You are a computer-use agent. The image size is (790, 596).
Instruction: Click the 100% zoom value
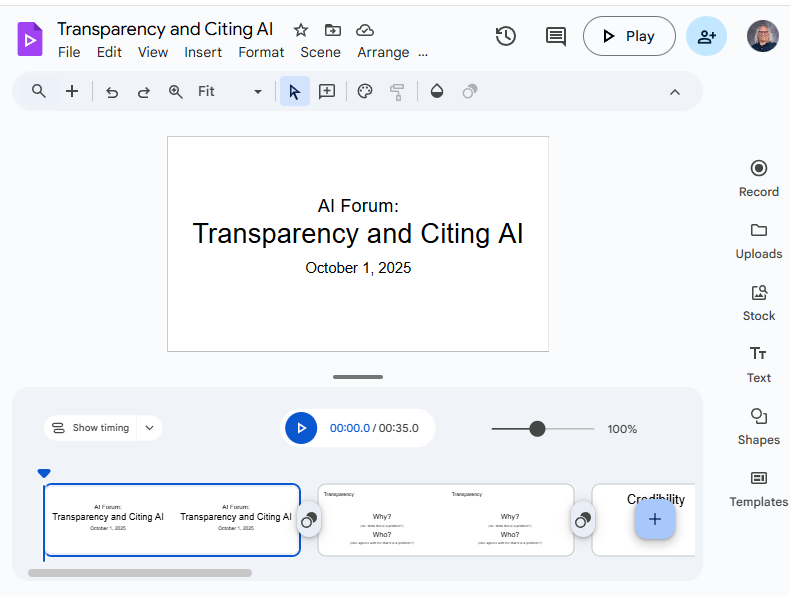pos(622,429)
